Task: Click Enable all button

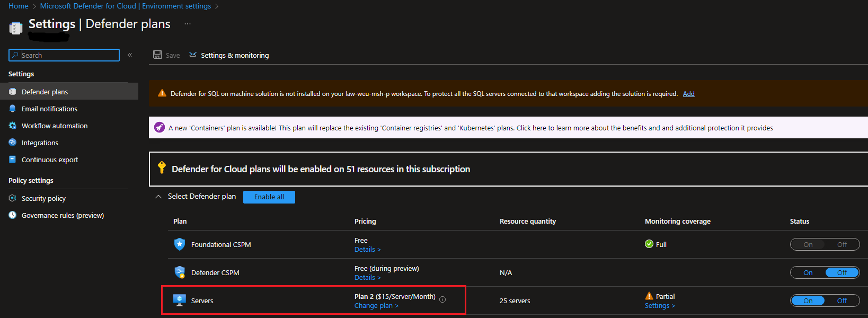Action: tap(269, 197)
